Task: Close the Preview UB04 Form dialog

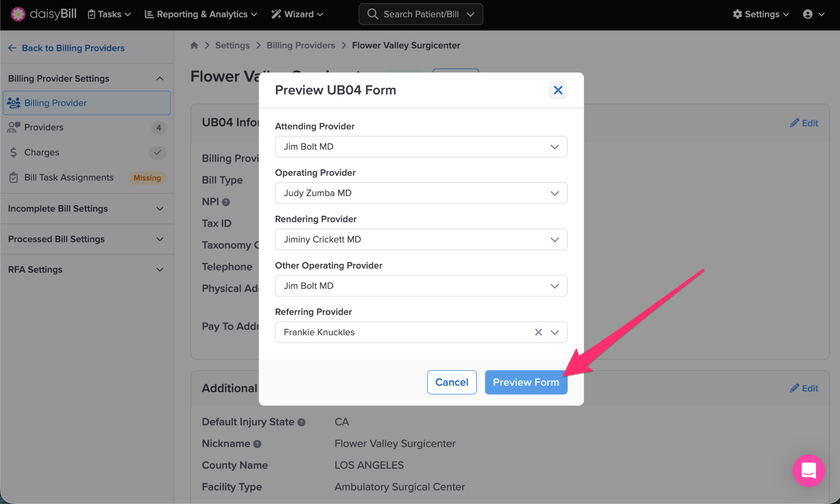Action: coord(558,90)
